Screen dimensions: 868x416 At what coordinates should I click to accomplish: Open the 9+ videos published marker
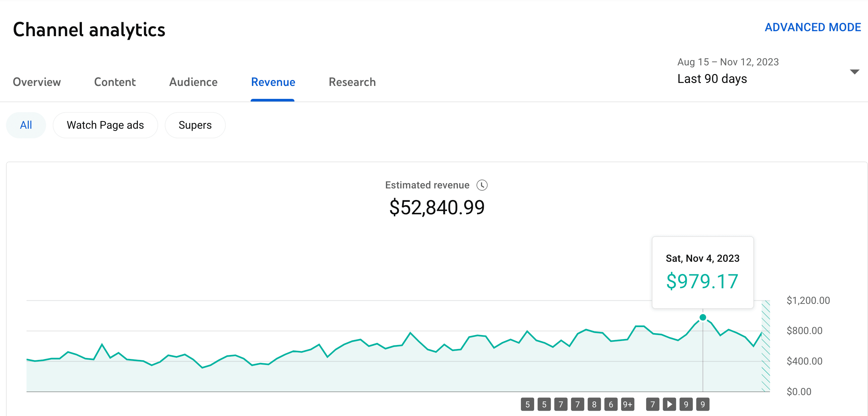coord(627,404)
